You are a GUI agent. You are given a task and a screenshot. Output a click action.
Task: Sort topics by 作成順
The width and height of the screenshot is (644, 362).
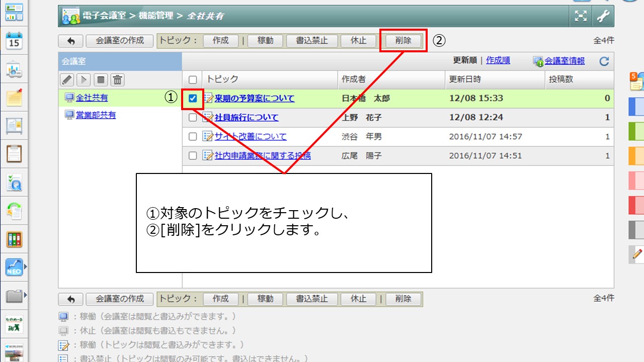[x=498, y=60]
